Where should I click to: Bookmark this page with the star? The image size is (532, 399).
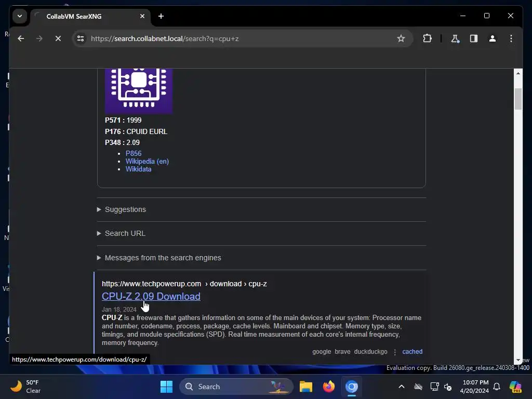[401, 38]
